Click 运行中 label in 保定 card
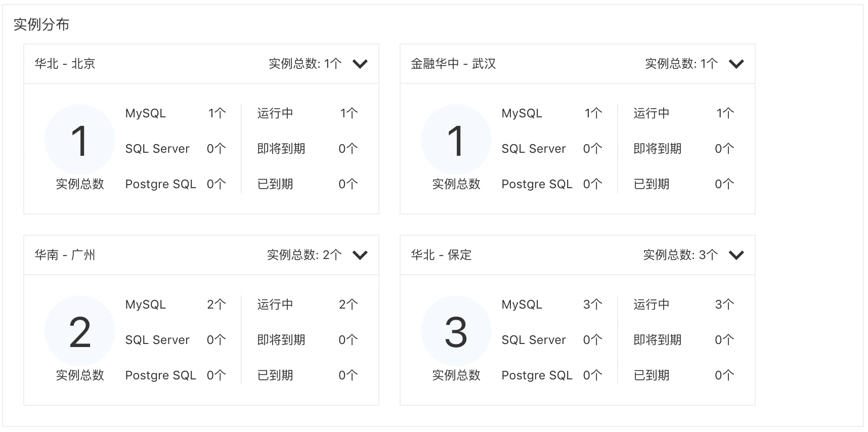 (652, 305)
